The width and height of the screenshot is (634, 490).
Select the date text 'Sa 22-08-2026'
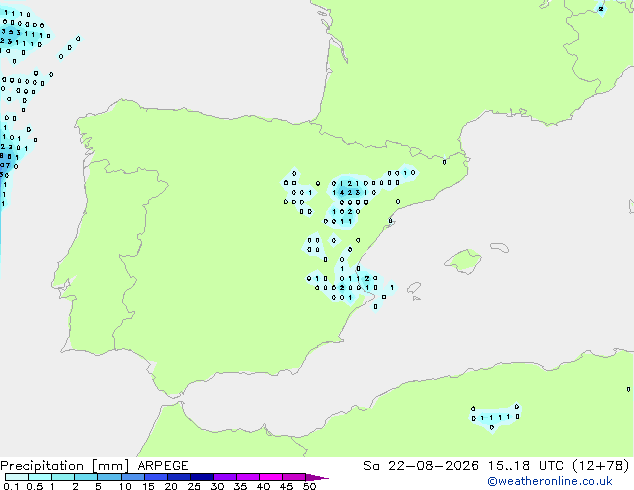[x=421, y=466]
